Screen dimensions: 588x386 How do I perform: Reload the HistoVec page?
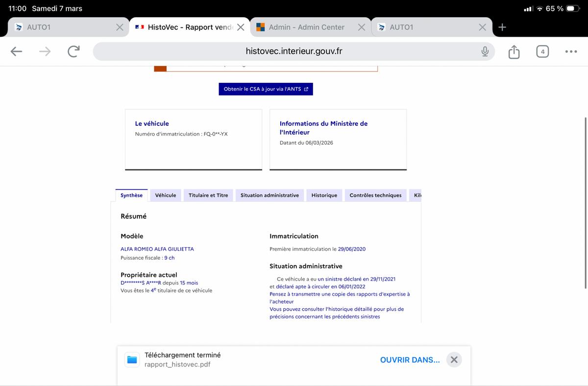click(73, 51)
